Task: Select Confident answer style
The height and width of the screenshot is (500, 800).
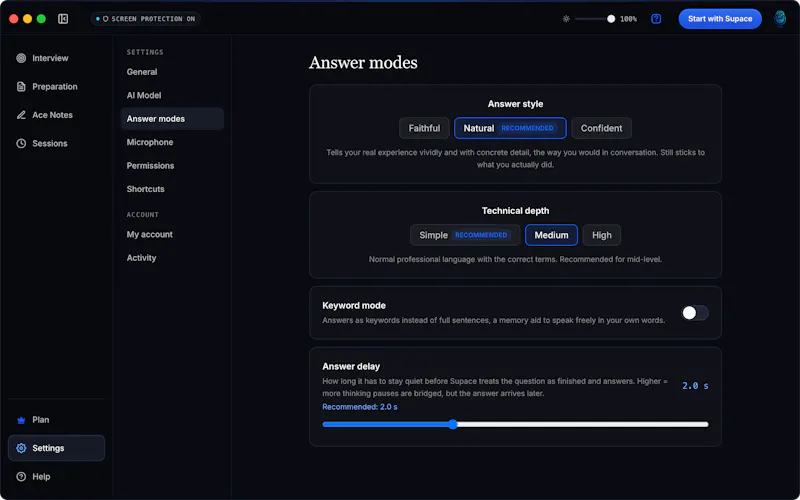Action: point(601,128)
